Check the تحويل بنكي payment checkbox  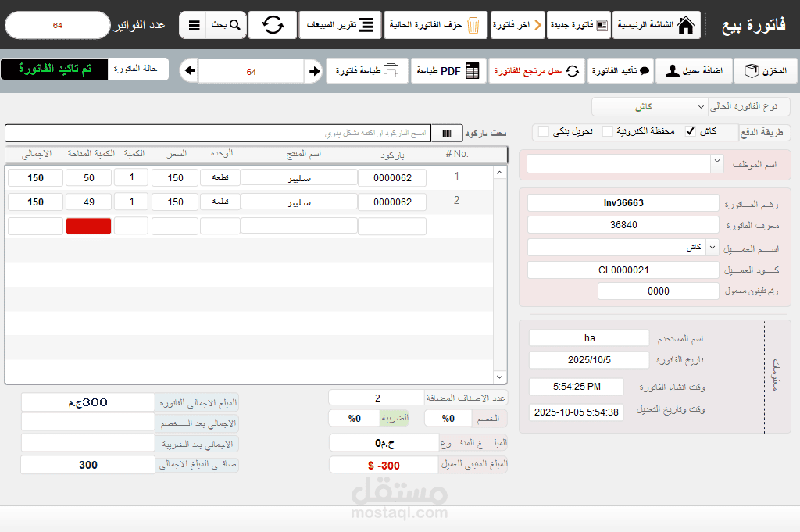tap(544, 131)
